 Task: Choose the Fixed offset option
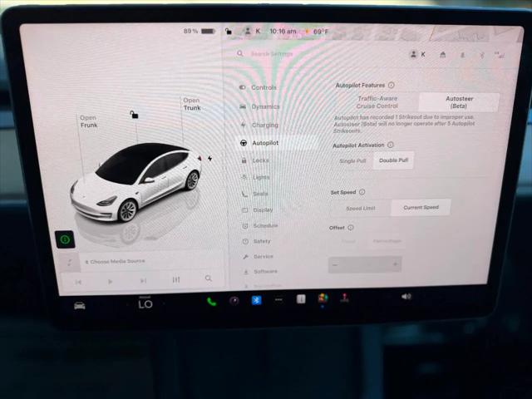click(348, 241)
